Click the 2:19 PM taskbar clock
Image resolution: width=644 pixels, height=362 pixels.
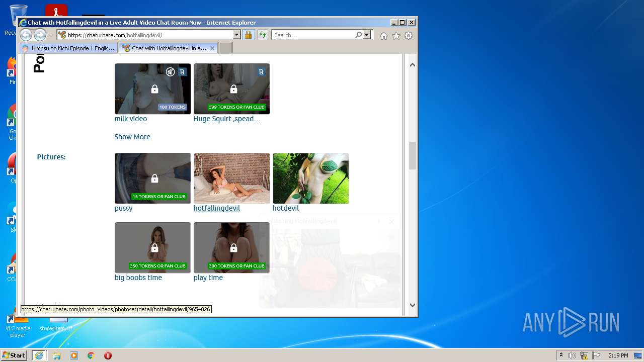pos(618,355)
